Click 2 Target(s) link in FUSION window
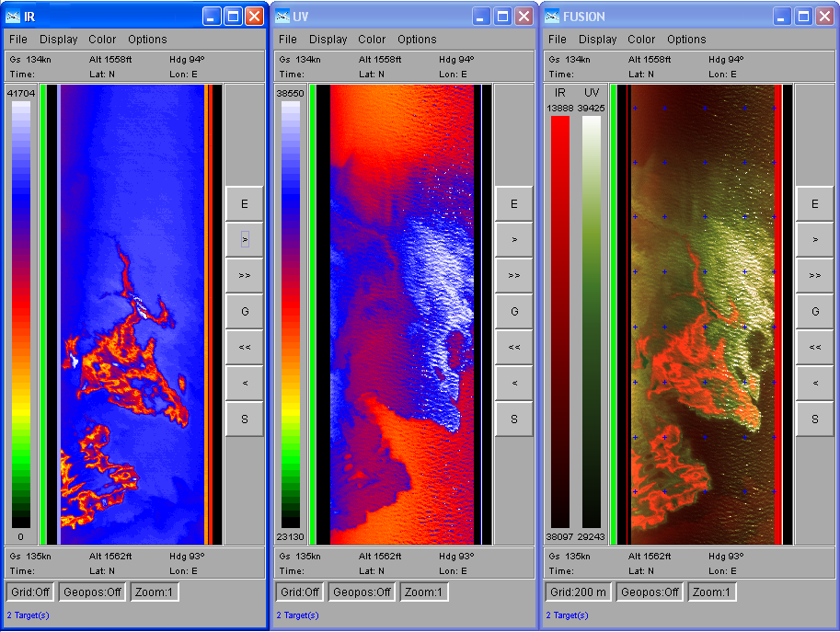The height and width of the screenshot is (632, 840). click(x=567, y=615)
